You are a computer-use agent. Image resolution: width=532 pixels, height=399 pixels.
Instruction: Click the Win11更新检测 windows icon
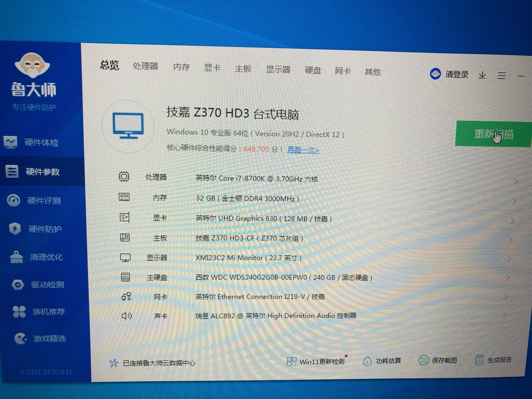click(x=291, y=362)
